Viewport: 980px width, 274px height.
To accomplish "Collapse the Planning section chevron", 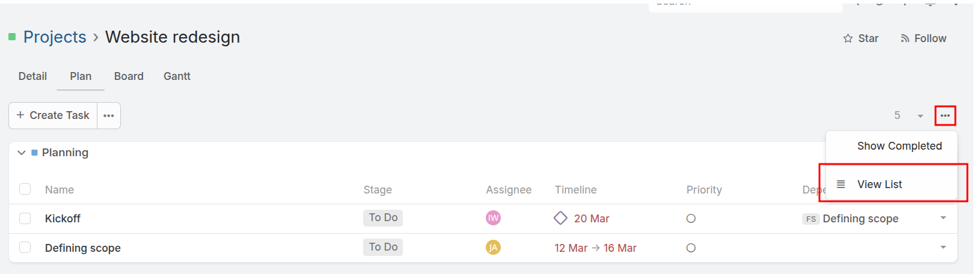I will coord(22,153).
